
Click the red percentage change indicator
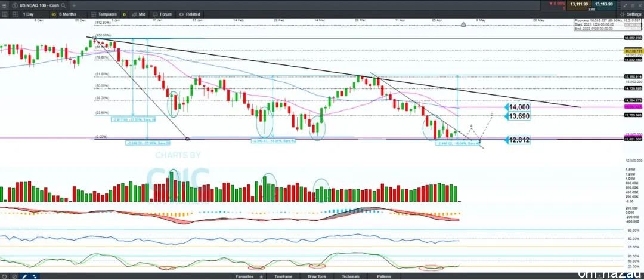[x=559, y=5]
